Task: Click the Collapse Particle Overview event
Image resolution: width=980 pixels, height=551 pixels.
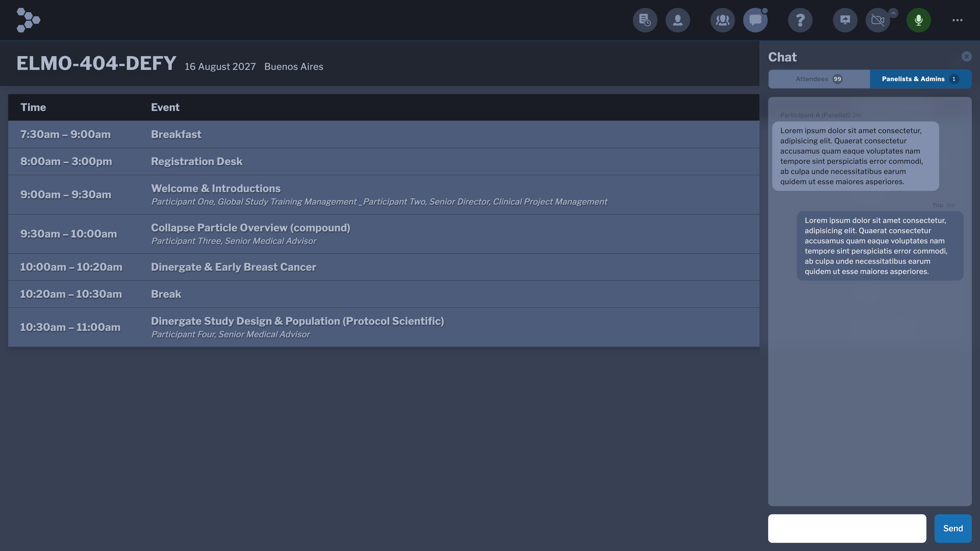Action: (x=250, y=228)
